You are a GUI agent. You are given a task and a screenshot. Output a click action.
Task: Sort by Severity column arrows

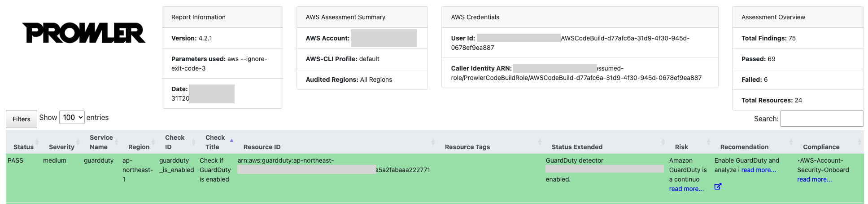click(x=78, y=142)
